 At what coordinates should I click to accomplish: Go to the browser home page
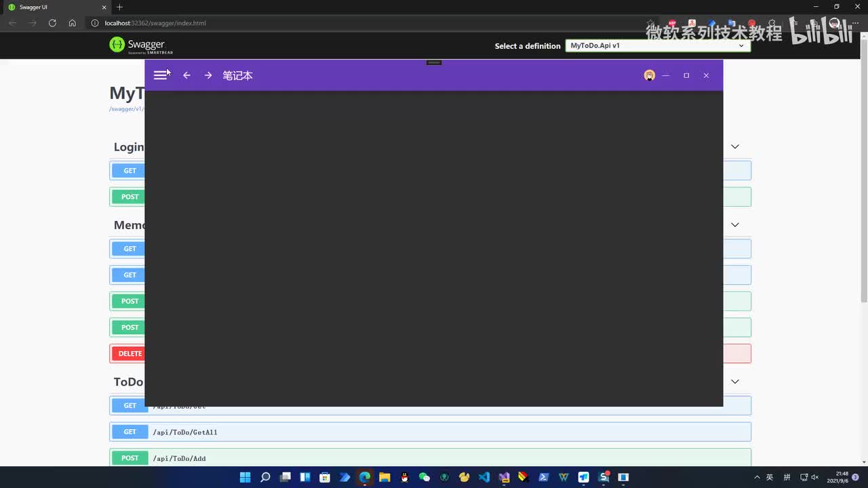[73, 23]
